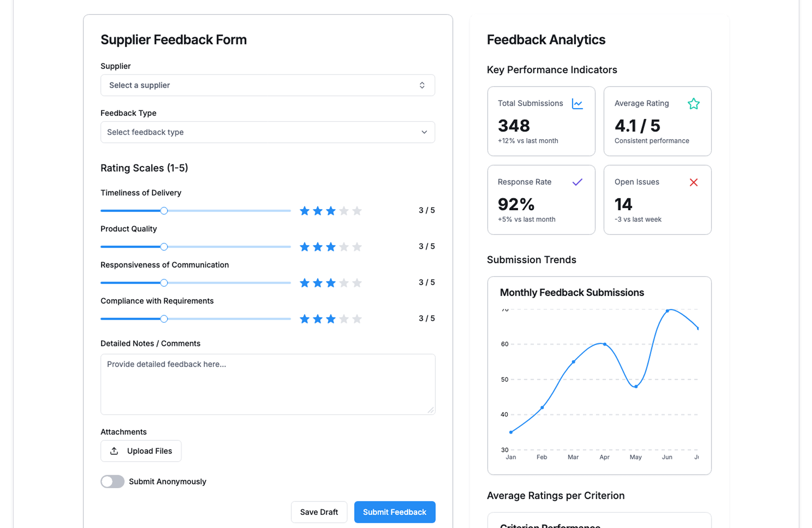Click into the Detailed Notes comments box

click(267, 384)
